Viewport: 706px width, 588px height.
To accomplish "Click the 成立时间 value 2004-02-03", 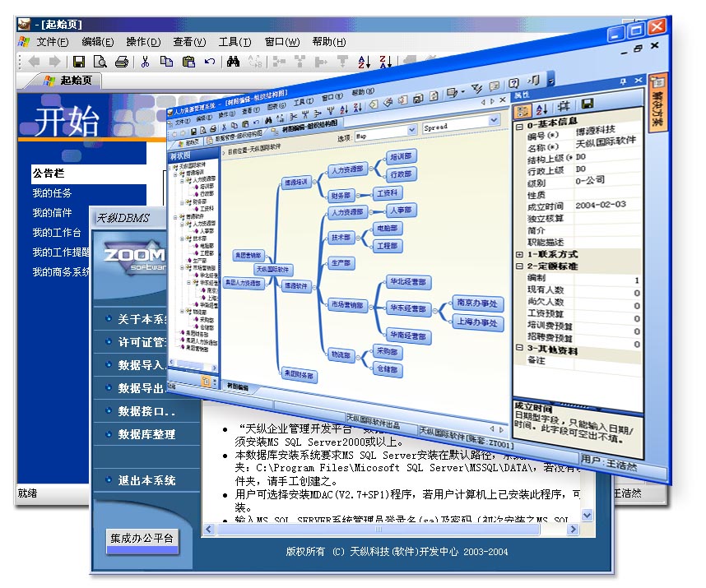I will coord(601,205).
